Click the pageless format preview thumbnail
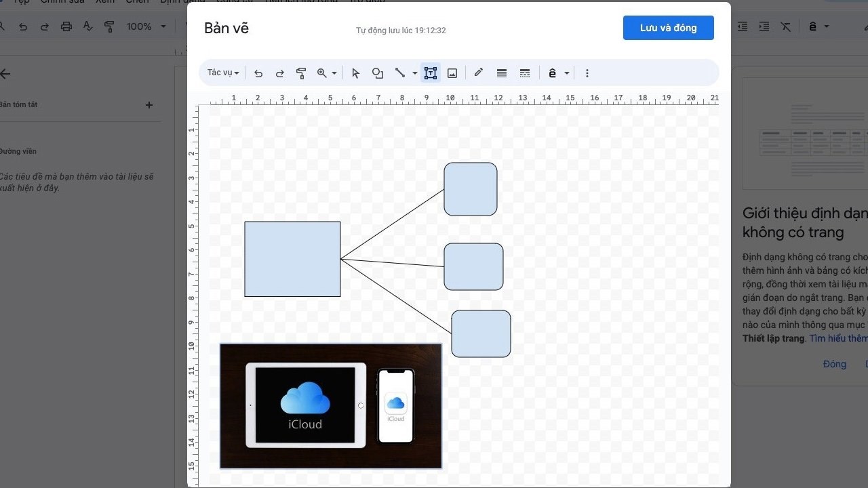 tap(805, 134)
